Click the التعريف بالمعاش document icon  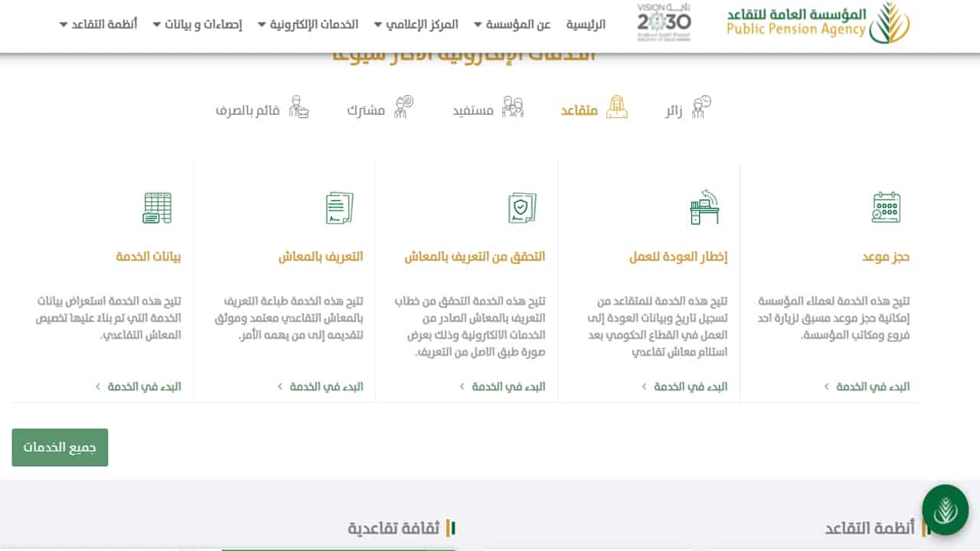[x=339, y=207]
